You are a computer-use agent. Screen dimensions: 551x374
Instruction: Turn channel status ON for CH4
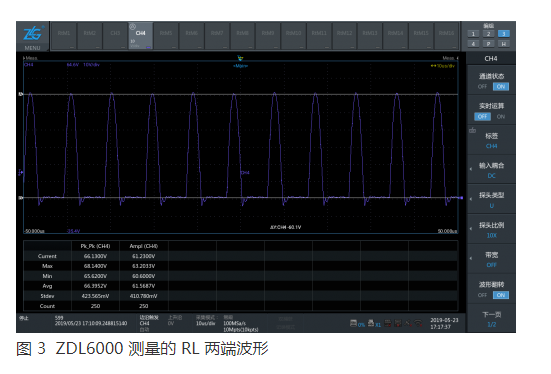pos(501,86)
